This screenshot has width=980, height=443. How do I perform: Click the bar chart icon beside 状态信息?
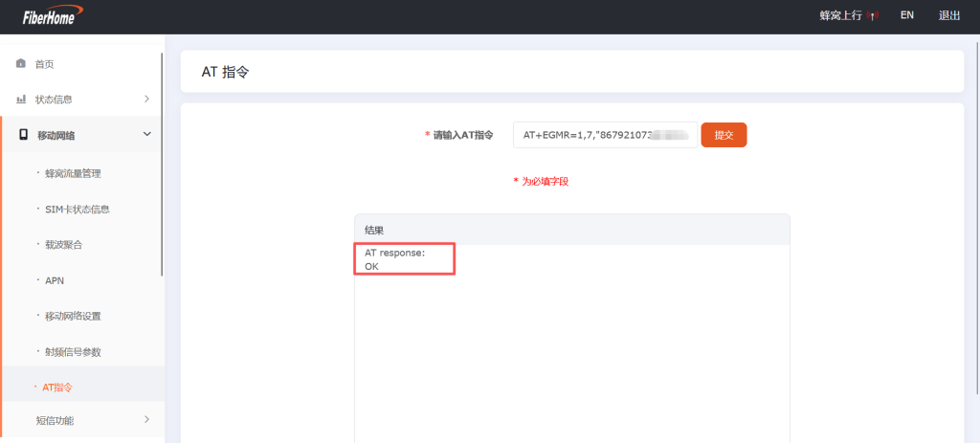point(21,100)
